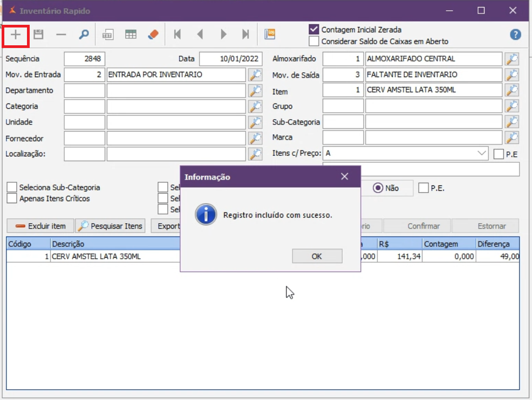Screen dimensions: 532x400
Task: Click the Estornar button
Action: pos(486,226)
